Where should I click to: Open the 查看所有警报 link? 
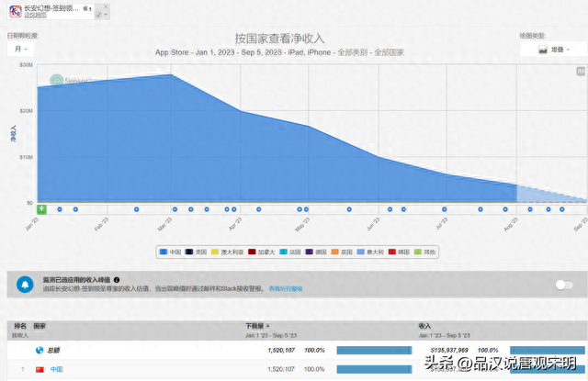pos(286,289)
